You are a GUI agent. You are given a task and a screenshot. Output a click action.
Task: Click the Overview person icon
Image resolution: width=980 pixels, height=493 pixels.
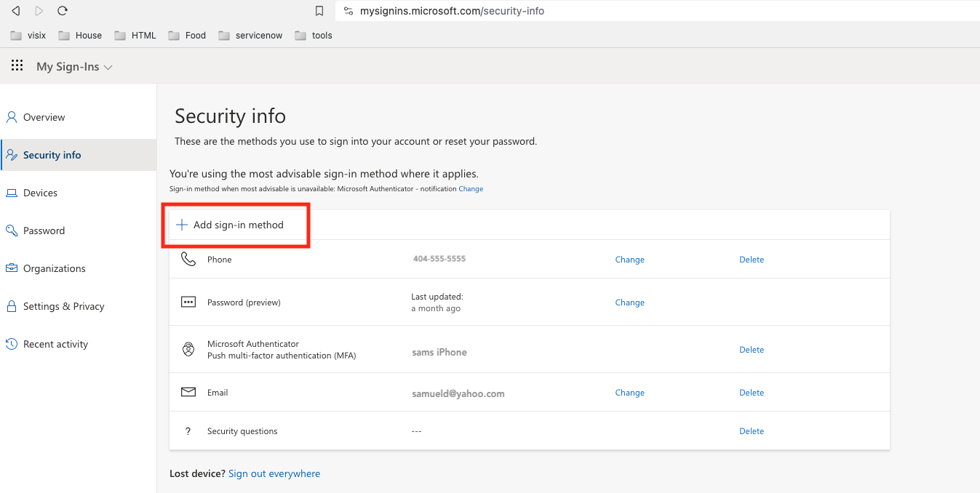12,117
